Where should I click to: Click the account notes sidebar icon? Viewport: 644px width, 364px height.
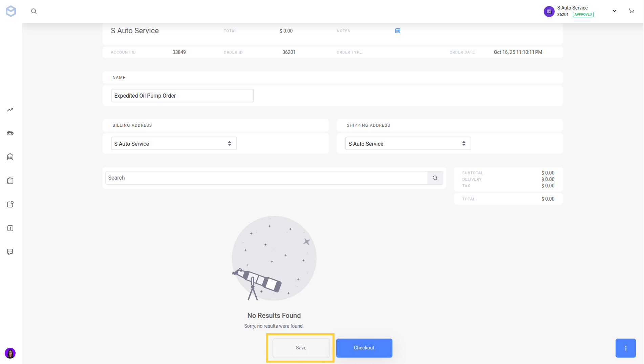pos(10,204)
